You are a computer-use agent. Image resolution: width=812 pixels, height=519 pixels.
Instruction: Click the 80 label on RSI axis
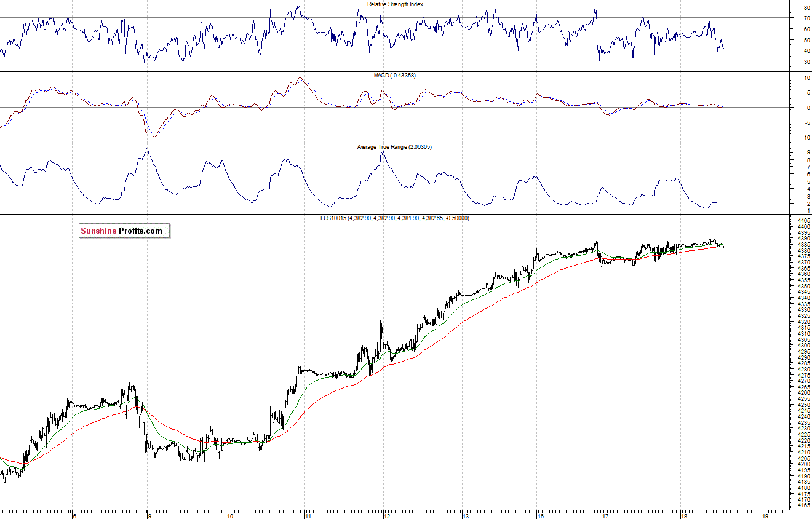(806, 8)
